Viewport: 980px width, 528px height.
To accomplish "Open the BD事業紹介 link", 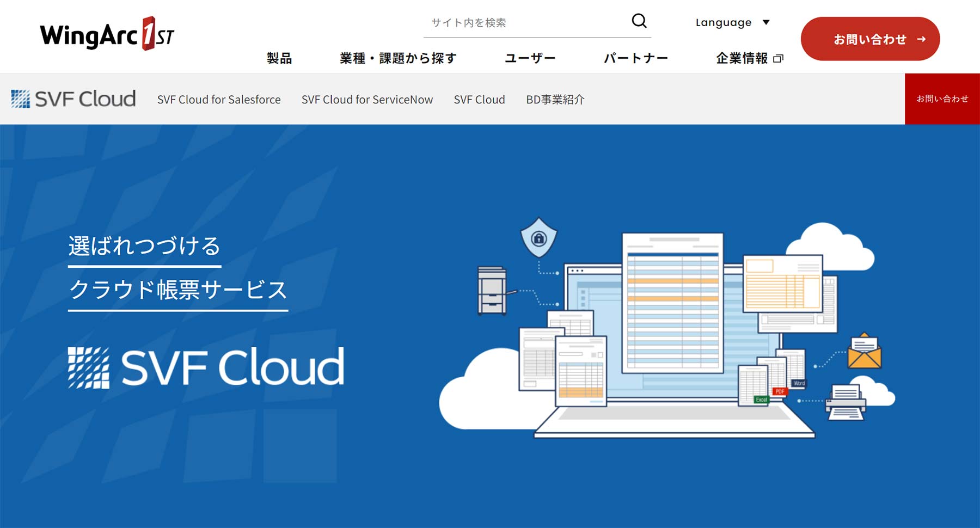I will [x=555, y=100].
